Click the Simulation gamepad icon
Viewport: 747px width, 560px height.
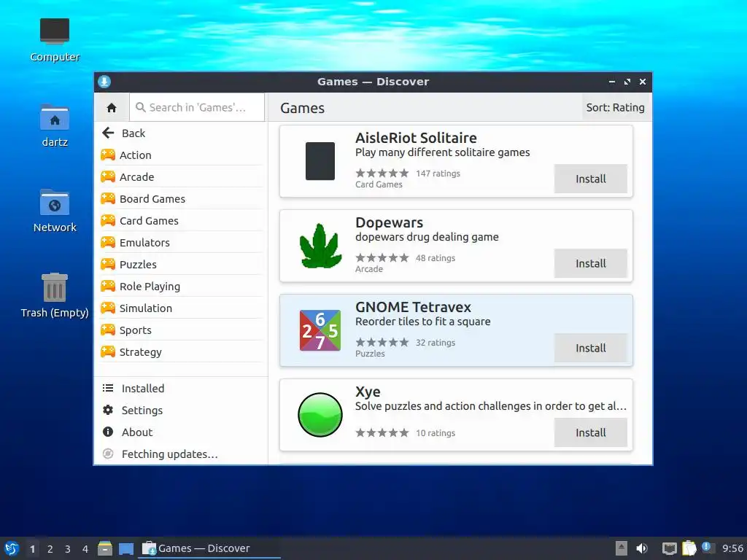(x=108, y=308)
